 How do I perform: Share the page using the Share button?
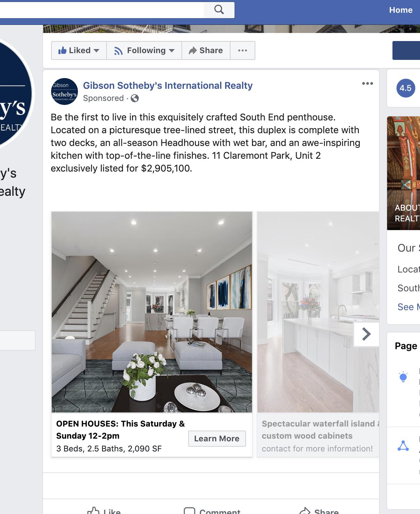(206, 50)
